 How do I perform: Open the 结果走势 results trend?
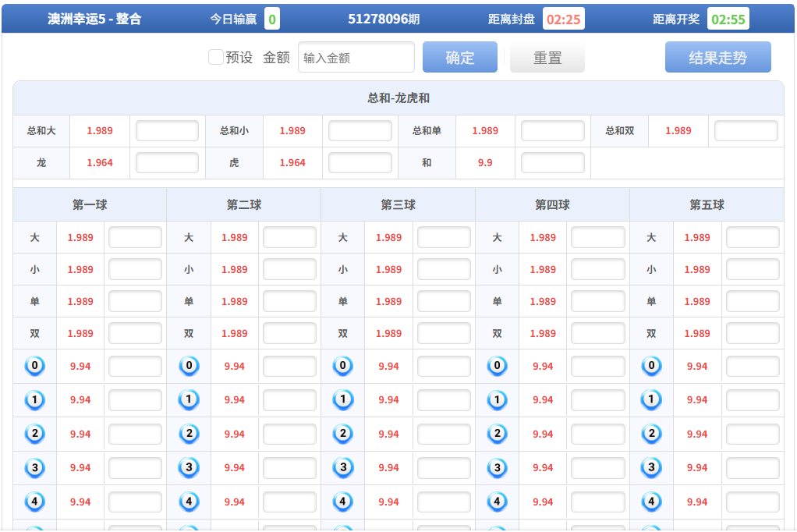pos(717,58)
